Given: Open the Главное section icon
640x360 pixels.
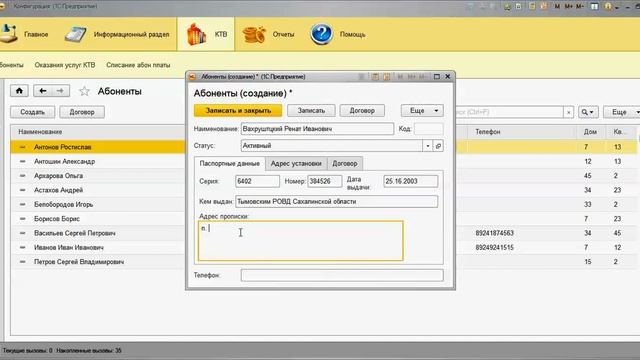Looking at the screenshot, I should pos(9,34).
